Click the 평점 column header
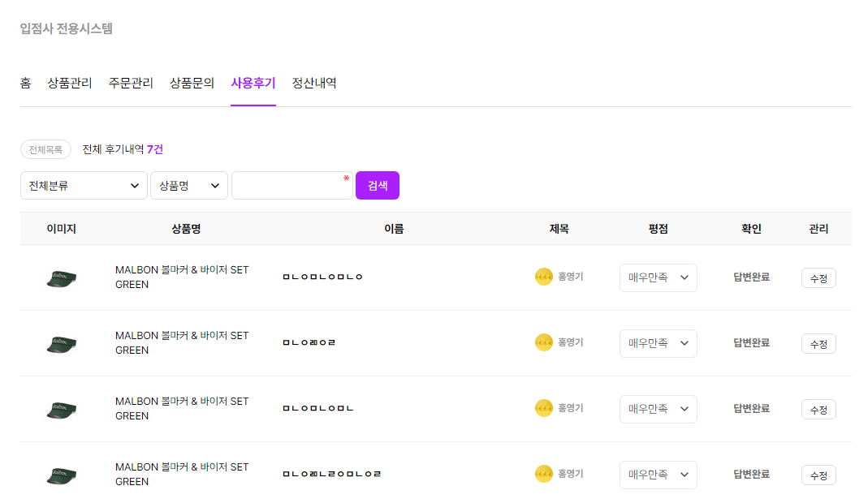Screen dimensions: 868x503 click(659, 229)
